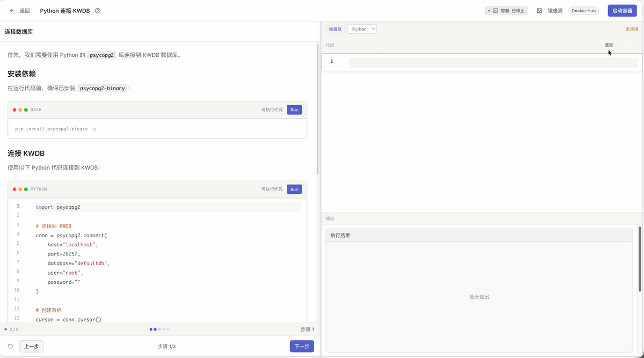Screen dimensions: 644x358
Task: Click the database="defaultdb" code line
Action: pos(78,264)
